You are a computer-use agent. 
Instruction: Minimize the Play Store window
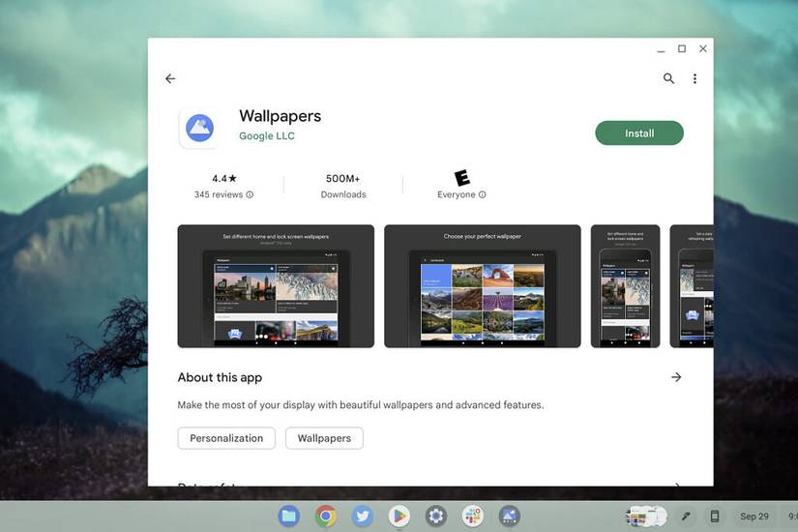coord(661,49)
